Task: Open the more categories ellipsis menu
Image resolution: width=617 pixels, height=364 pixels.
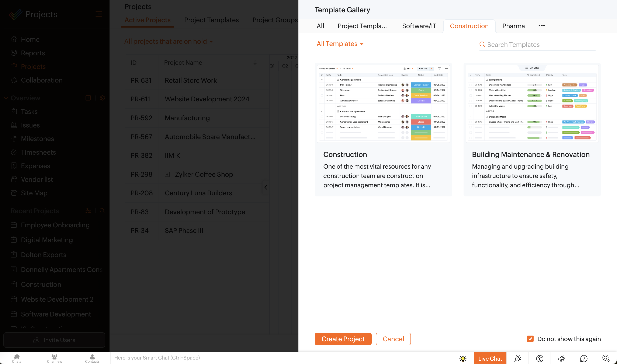Action: 542,25
